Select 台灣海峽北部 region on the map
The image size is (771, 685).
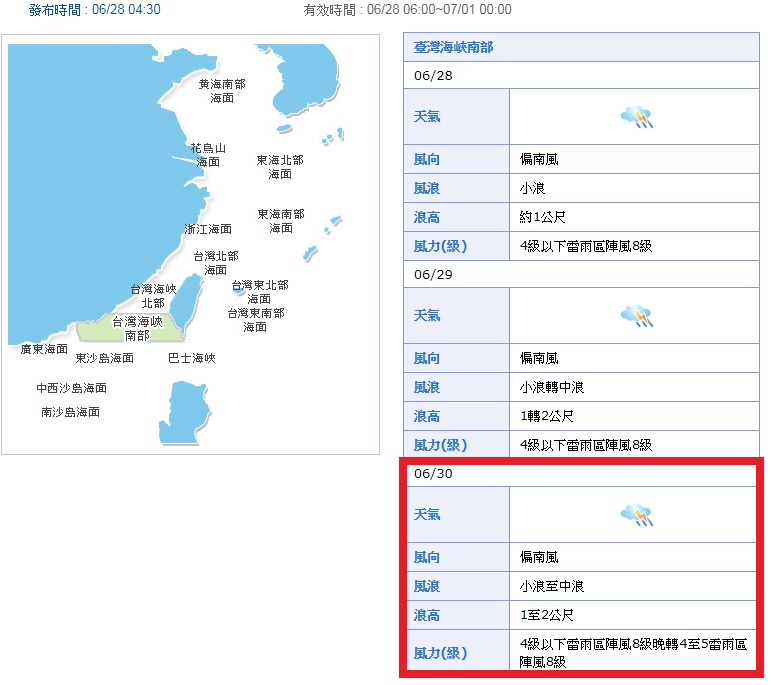[153, 296]
